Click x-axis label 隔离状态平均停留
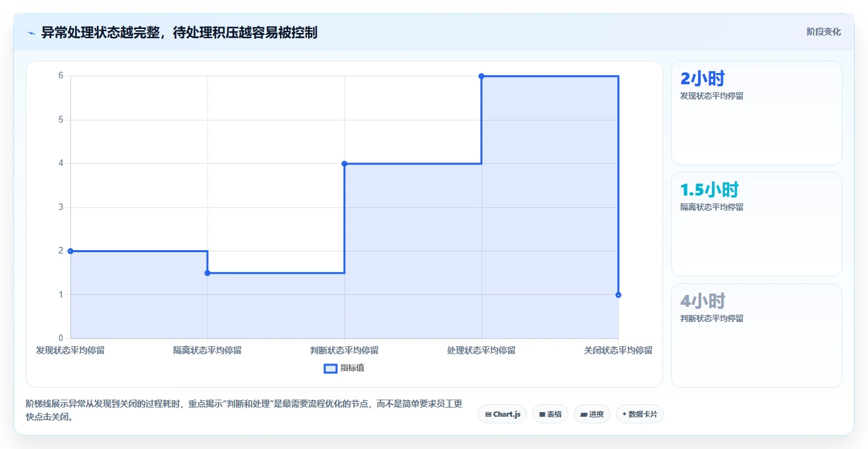Image resolution: width=868 pixels, height=449 pixels. click(x=207, y=350)
